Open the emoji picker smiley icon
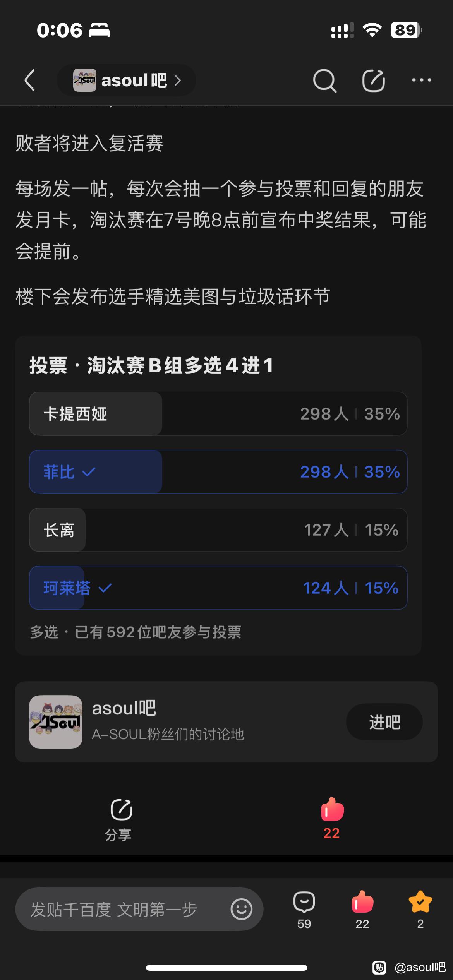Screen dimensions: 453x980 [241, 909]
